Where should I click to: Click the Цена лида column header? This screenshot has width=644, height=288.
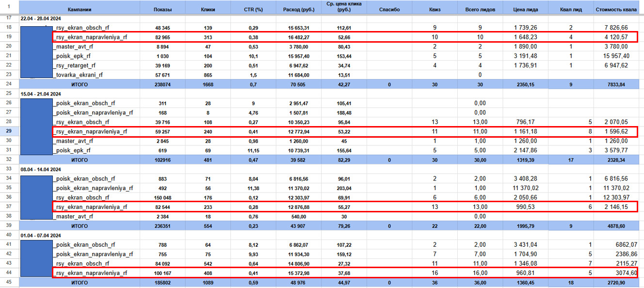click(526, 10)
